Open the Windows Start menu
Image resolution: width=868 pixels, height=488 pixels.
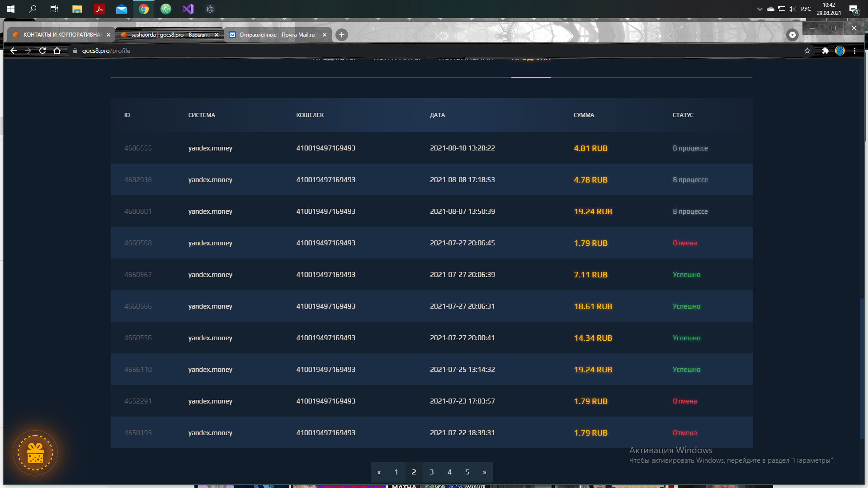pyautogui.click(x=11, y=9)
